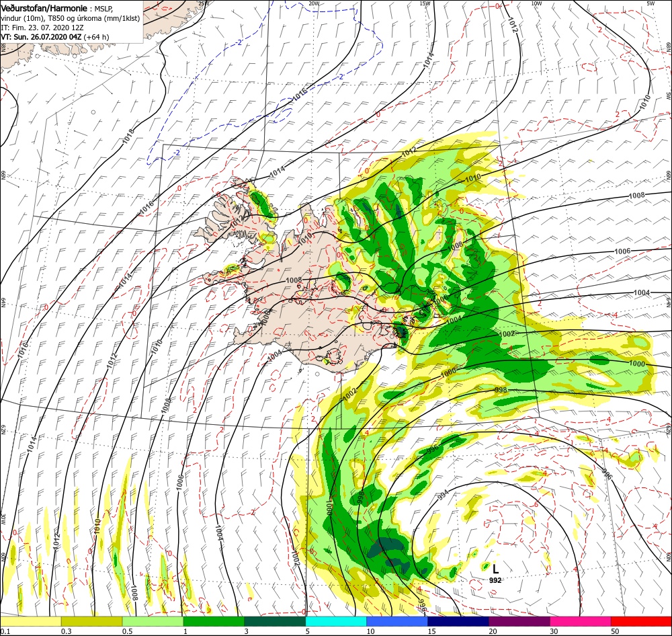Click the 'IT: Fim. 23. 07. 2020 12Z' line
Screen dimensions: 672x636
click(42, 28)
